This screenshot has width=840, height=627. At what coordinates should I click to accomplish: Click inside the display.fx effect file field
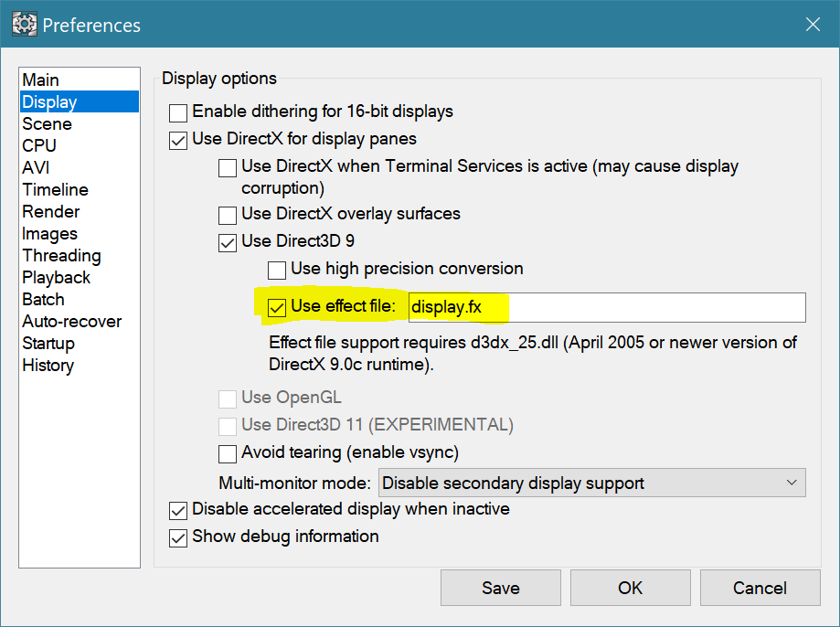pos(606,307)
